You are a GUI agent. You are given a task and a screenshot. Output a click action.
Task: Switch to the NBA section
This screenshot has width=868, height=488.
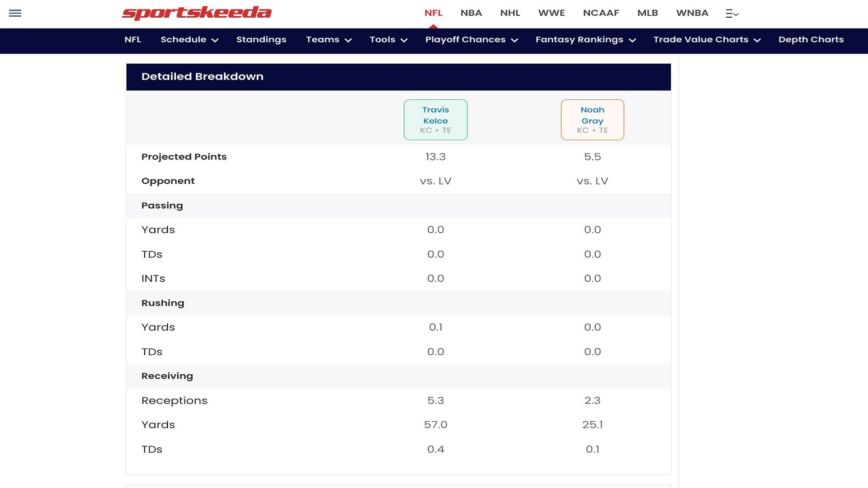coord(471,13)
